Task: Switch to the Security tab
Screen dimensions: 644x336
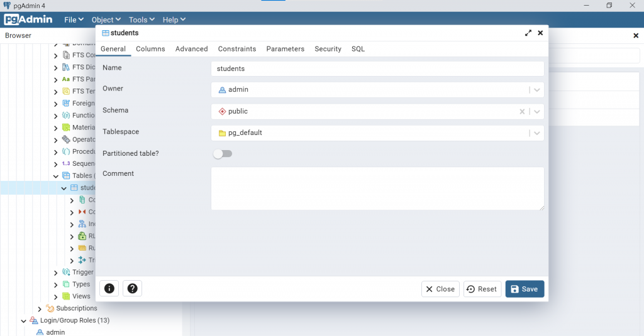Action: click(x=328, y=49)
